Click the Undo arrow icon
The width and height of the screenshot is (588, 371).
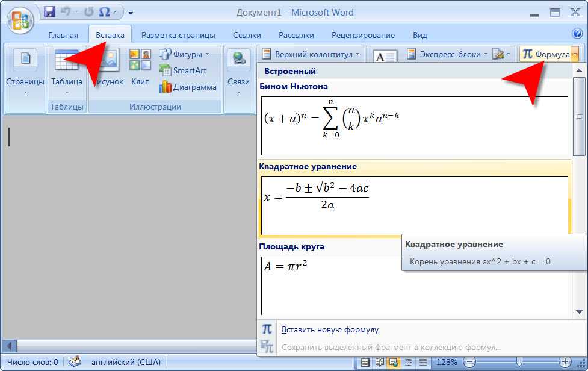(66, 11)
